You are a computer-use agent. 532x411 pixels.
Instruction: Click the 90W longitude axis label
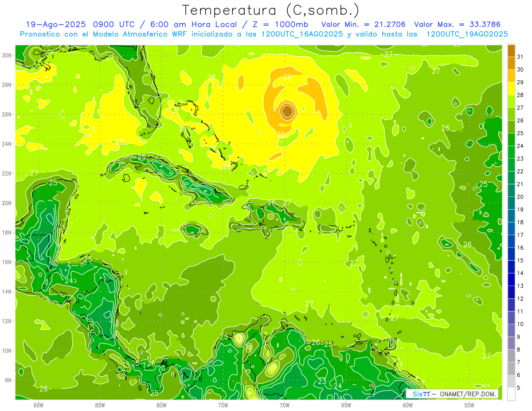(38, 405)
